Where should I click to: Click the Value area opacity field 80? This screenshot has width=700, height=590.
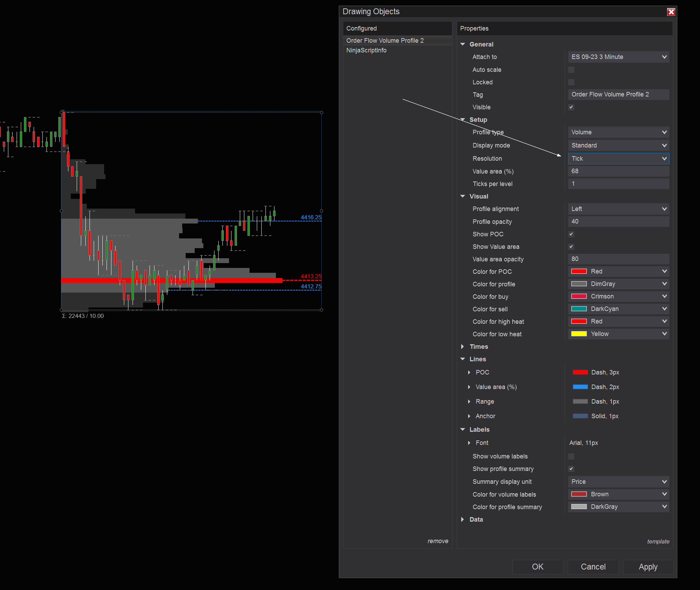pos(618,259)
